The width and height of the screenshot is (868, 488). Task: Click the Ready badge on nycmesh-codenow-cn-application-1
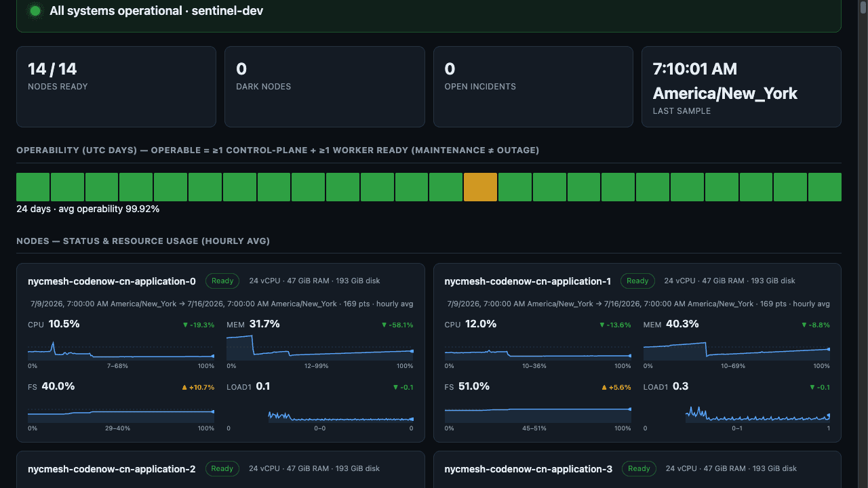pyautogui.click(x=637, y=281)
